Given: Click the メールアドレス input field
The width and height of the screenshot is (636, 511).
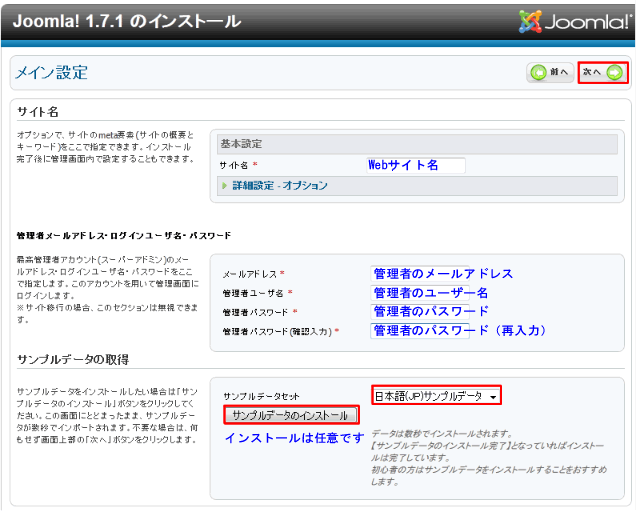Looking at the screenshot, I should tap(420, 274).
